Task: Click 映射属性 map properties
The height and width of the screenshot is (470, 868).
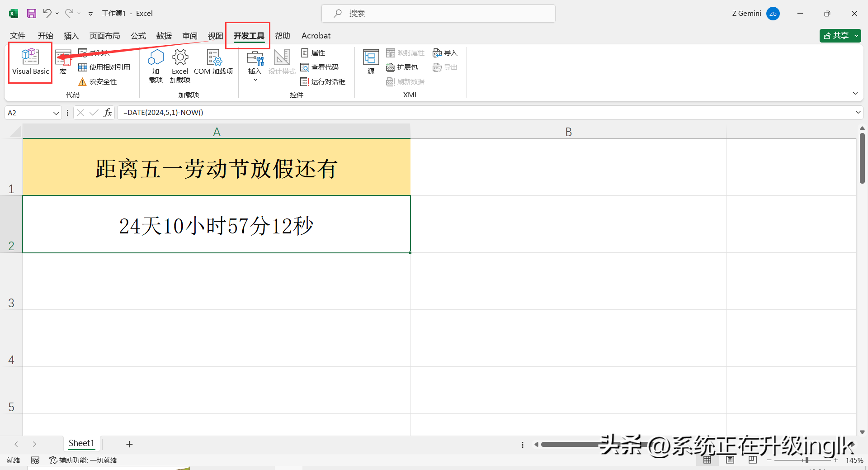Action: [x=406, y=53]
